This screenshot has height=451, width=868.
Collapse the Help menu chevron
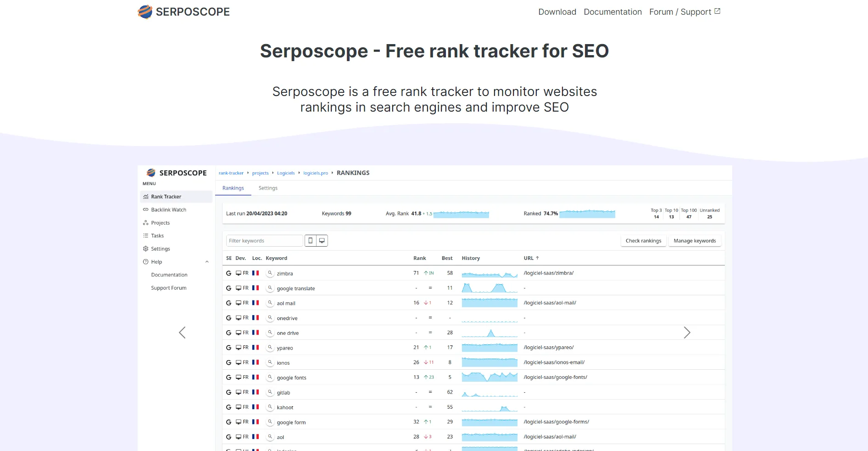click(x=207, y=262)
